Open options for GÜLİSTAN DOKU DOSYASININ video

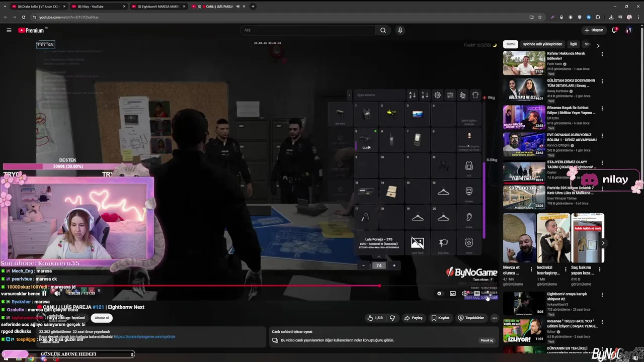[602, 81]
